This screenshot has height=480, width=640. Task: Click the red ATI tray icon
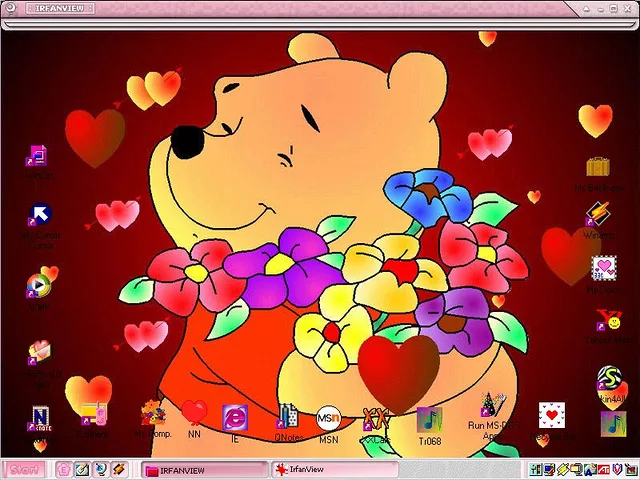(604, 470)
